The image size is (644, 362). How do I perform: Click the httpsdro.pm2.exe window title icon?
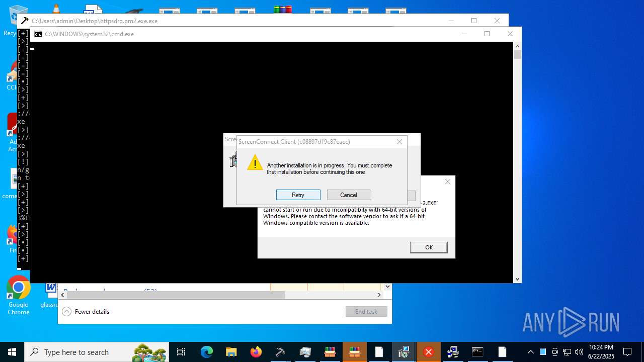pos(25,21)
